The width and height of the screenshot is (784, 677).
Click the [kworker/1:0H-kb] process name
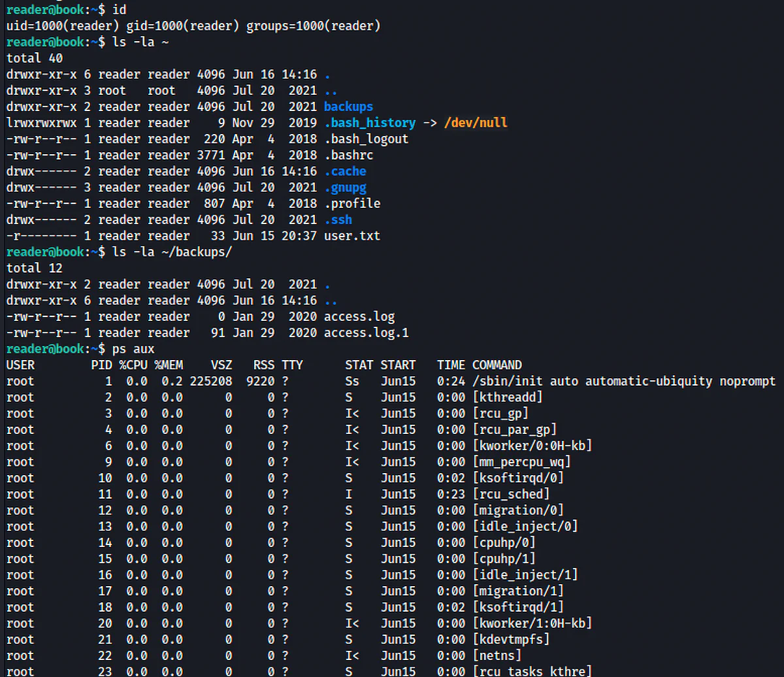532,623
